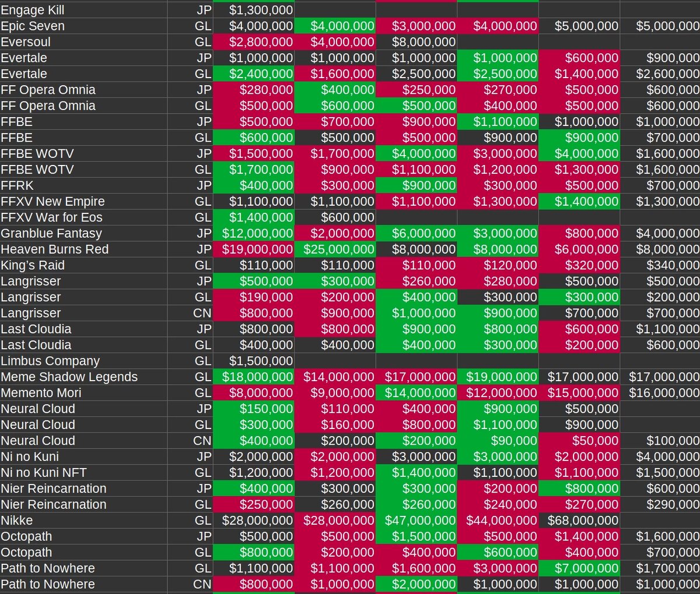The image size is (700, 594).
Task: Click $2,600,000 in the Evertale GL row
Action: tap(660, 73)
